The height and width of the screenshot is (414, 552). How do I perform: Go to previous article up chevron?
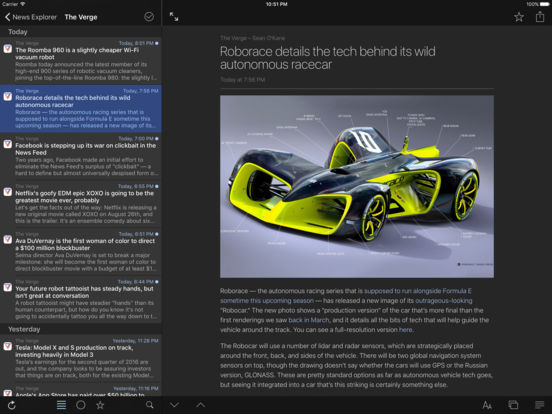click(x=201, y=405)
